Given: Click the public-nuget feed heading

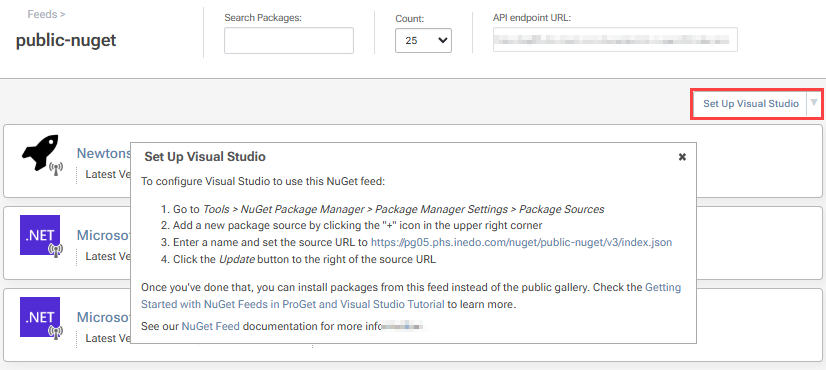Looking at the screenshot, I should point(66,40).
